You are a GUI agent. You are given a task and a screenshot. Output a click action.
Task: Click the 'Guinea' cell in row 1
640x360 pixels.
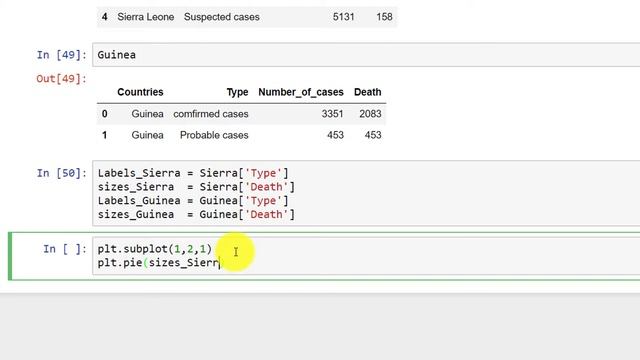[x=147, y=135]
